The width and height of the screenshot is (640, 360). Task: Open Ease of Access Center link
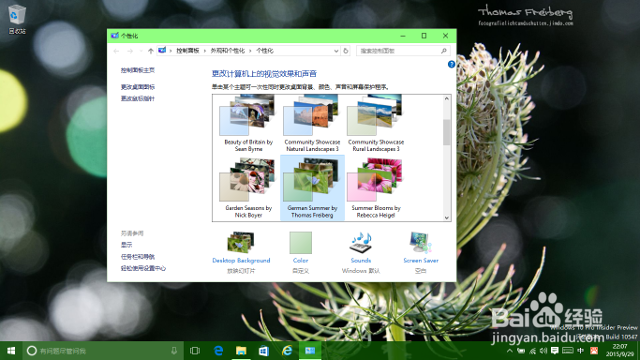pyautogui.click(x=143, y=268)
